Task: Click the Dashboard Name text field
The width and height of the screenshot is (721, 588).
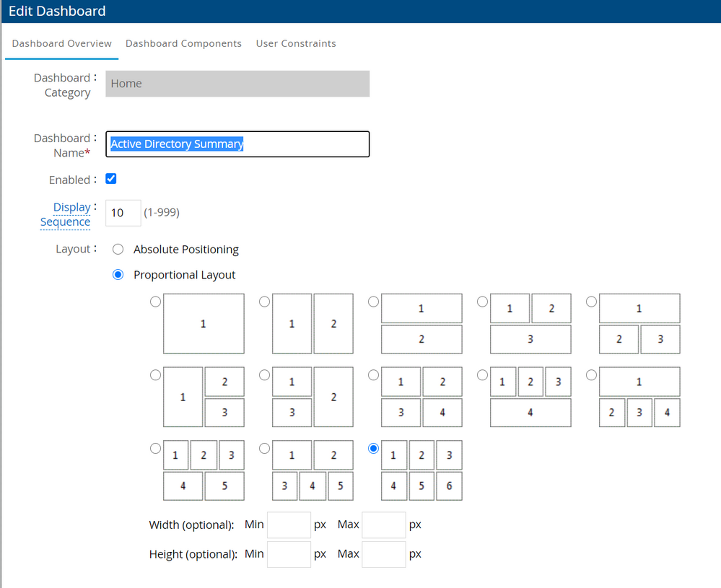Action: click(x=237, y=144)
